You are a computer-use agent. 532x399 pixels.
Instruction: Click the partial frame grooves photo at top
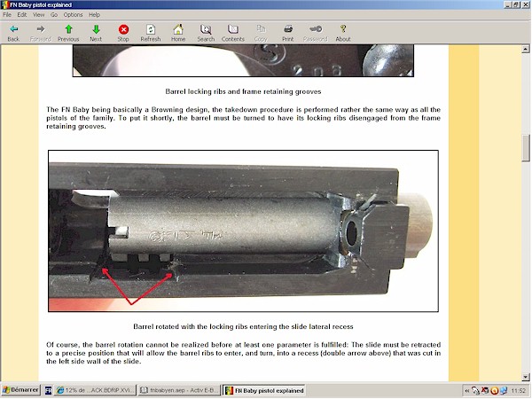tap(243, 60)
